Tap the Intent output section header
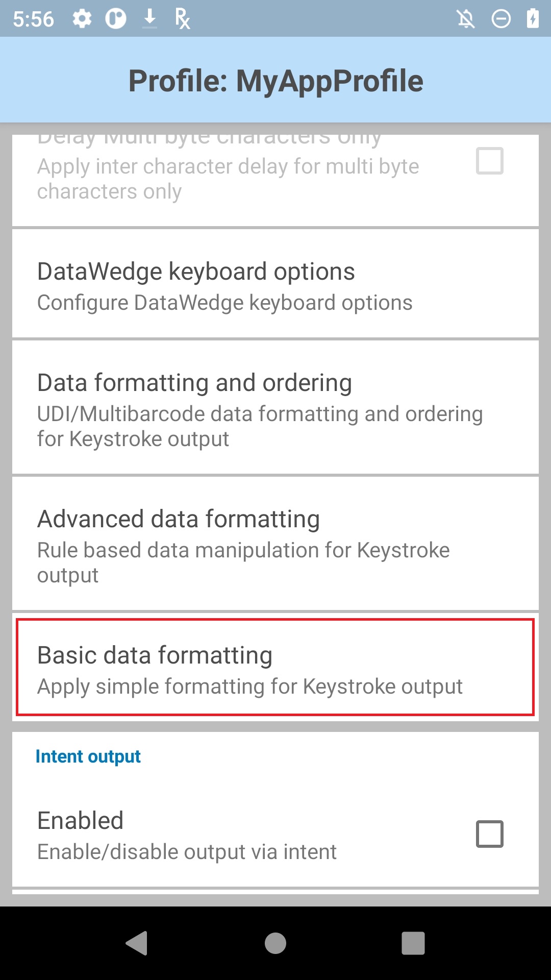This screenshot has width=551, height=980. coord(88,756)
